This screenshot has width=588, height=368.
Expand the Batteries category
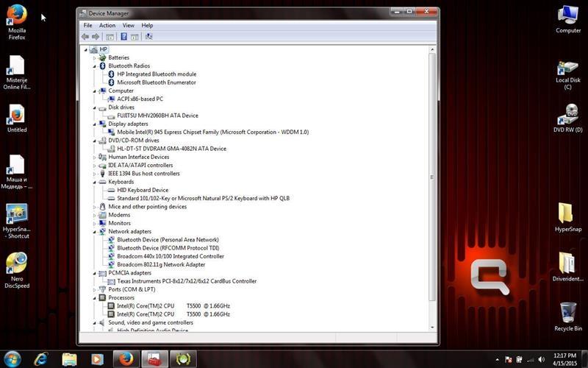coord(95,58)
